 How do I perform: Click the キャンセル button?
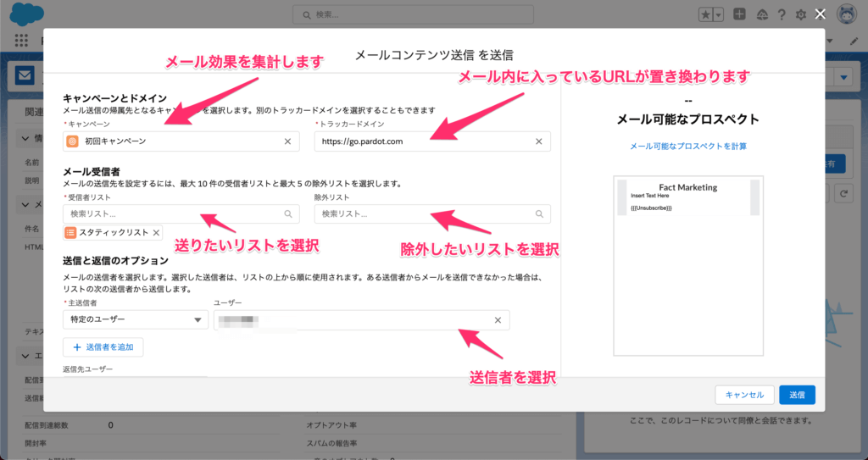tap(744, 395)
